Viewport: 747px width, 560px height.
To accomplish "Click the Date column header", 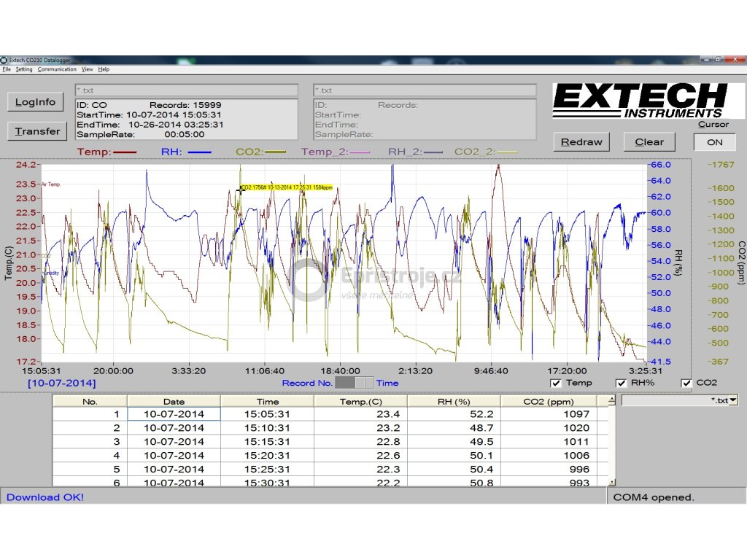I will point(174,402).
